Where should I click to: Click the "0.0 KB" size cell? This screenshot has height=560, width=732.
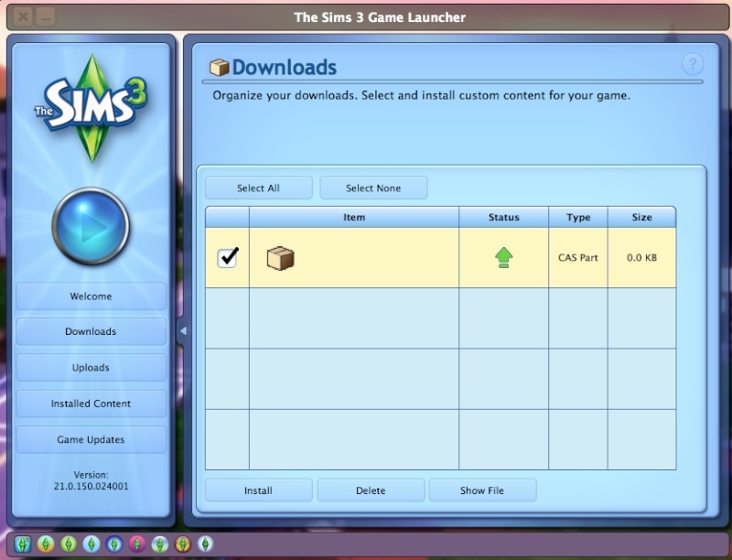click(642, 258)
